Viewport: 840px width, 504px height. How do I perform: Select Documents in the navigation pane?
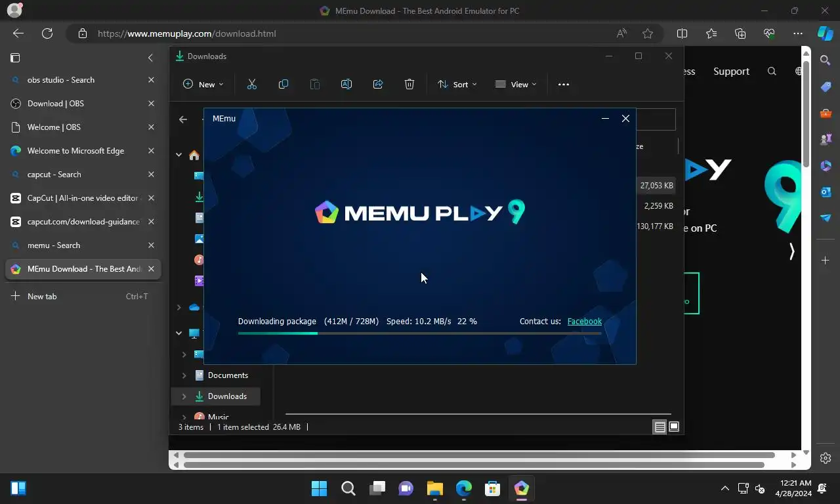[x=228, y=375]
